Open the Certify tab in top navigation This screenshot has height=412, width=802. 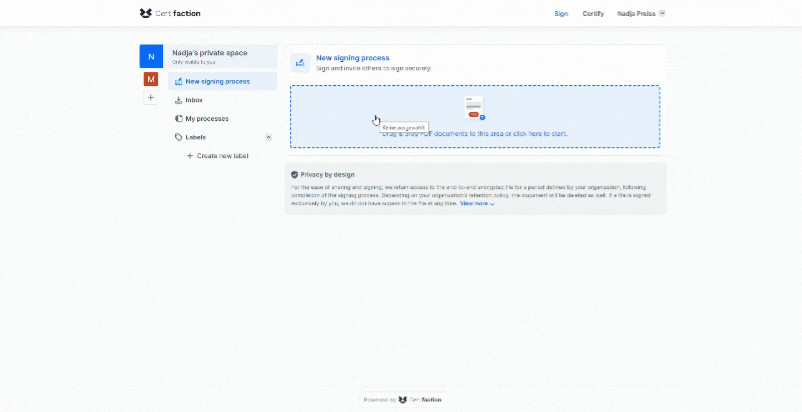(593, 14)
